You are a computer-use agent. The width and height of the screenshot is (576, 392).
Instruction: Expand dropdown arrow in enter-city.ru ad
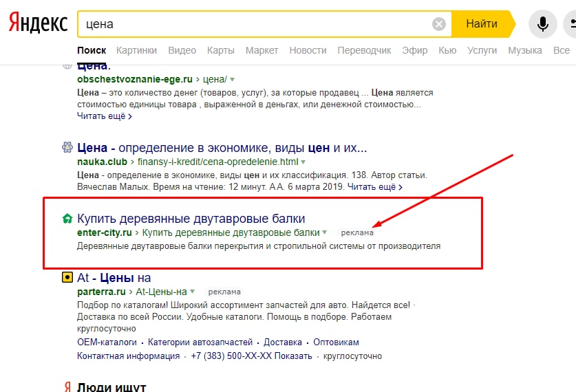click(x=324, y=232)
